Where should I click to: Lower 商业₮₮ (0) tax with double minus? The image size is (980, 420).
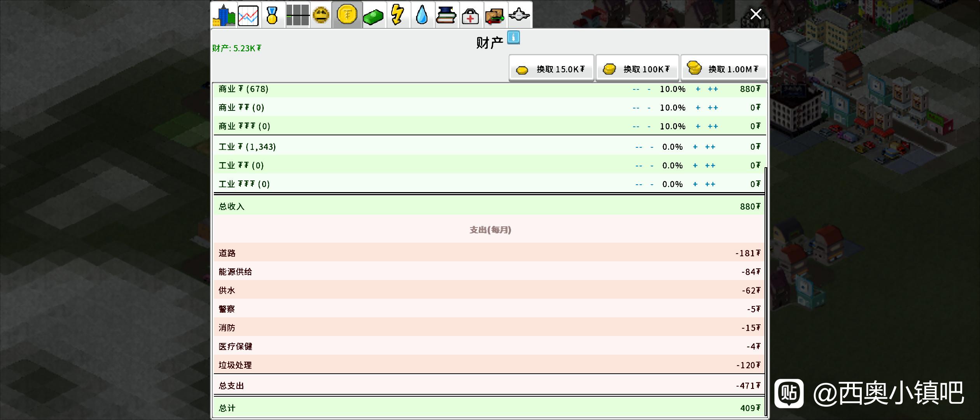point(636,108)
